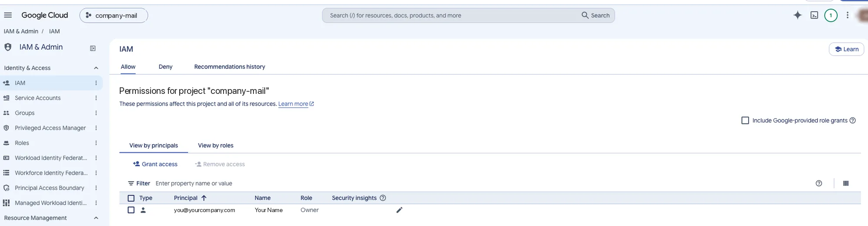Select the View by principals tab
Image resolution: width=868 pixels, height=226 pixels.
click(x=154, y=145)
